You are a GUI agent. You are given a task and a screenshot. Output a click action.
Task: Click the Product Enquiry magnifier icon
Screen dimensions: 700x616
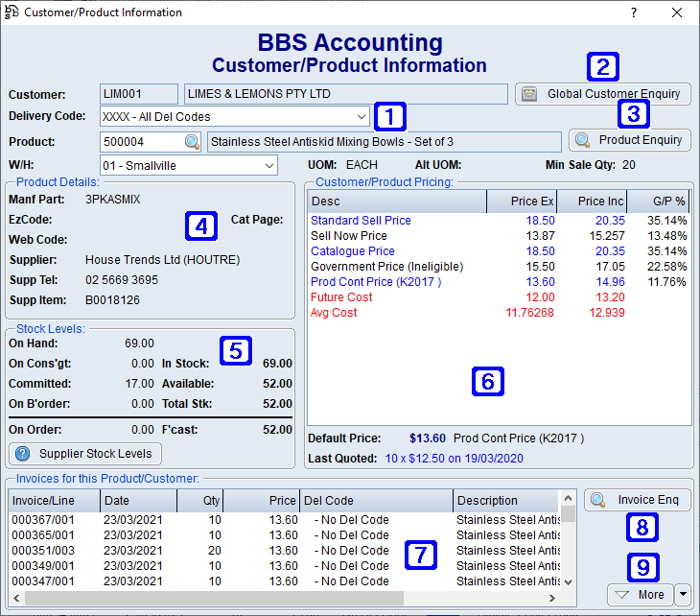(x=582, y=140)
